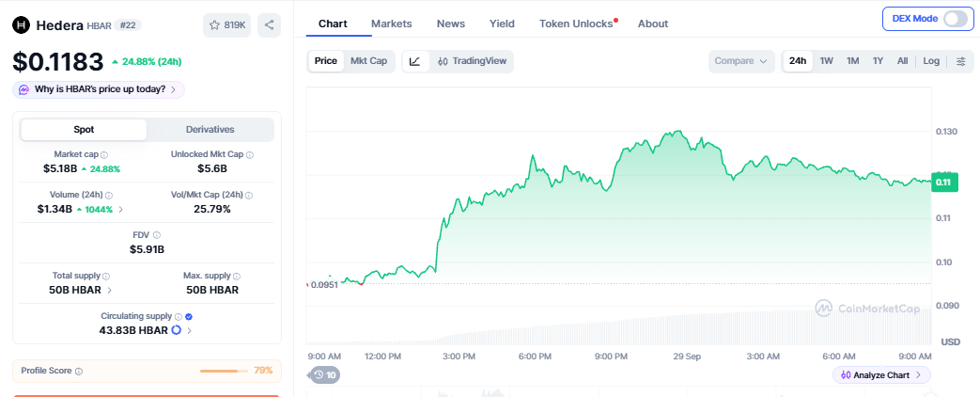Switch to the Derivatives segment
The height and width of the screenshot is (397, 980).
click(x=210, y=130)
